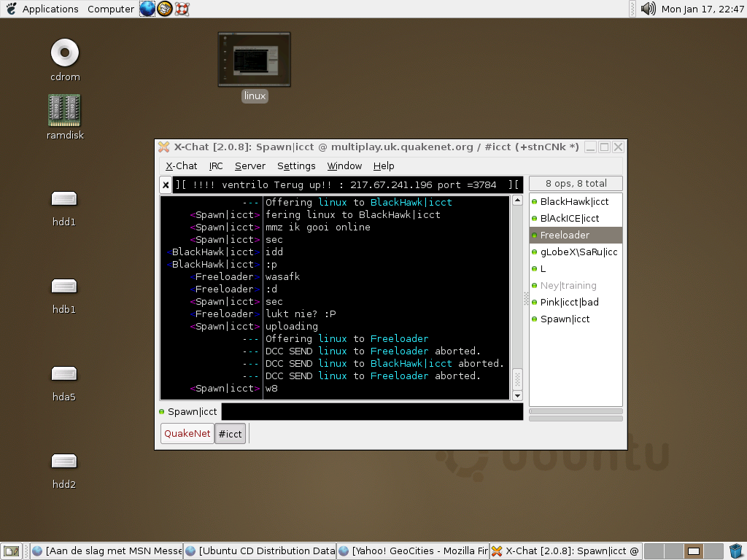Select user L in the user list

coord(576,268)
